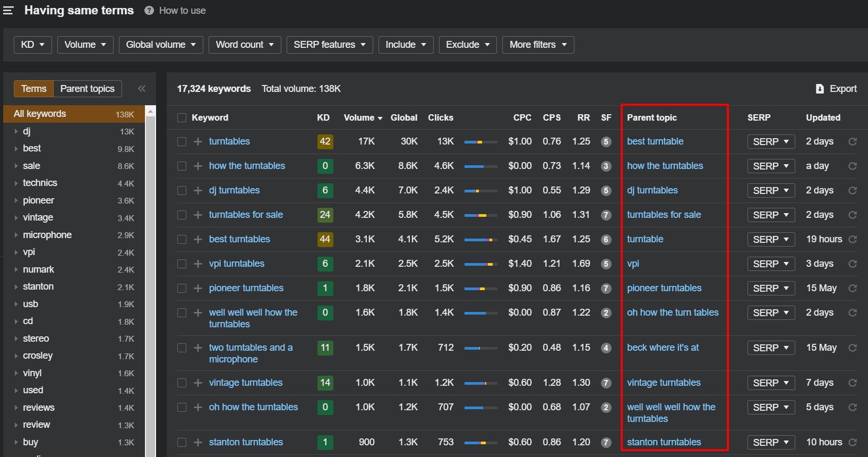868x457 pixels.
Task: Click SERP features badge for 'dj turntables'
Action: tap(606, 191)
